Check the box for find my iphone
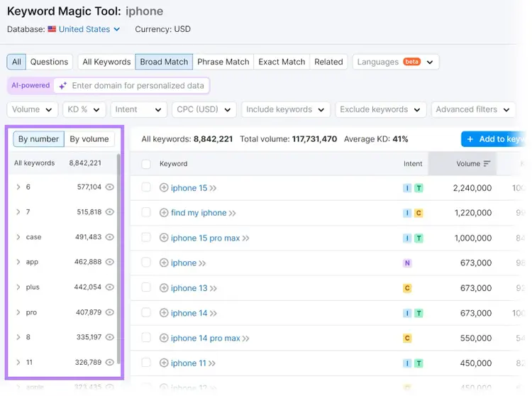 146,212
